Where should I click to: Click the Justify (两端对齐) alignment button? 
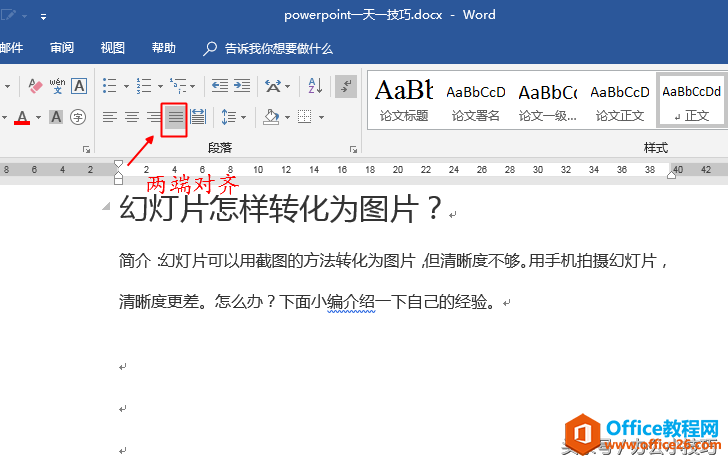pyautogui.click(x=175, y=118)
